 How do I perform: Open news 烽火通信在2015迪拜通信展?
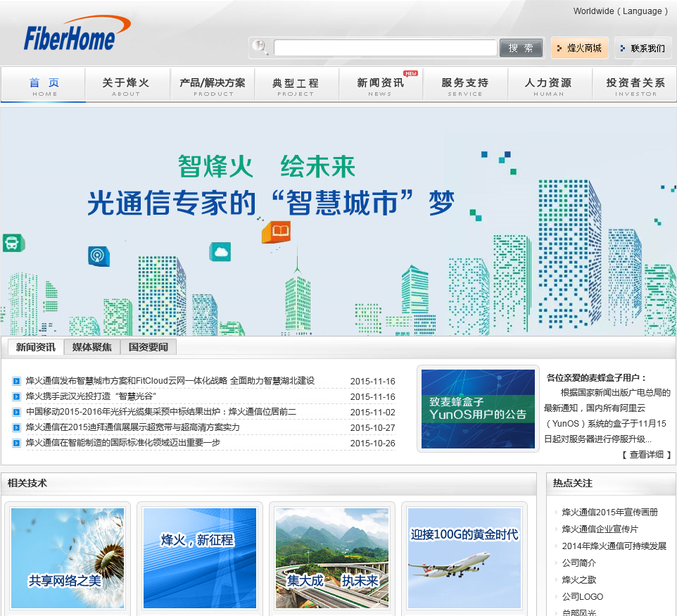132,427
